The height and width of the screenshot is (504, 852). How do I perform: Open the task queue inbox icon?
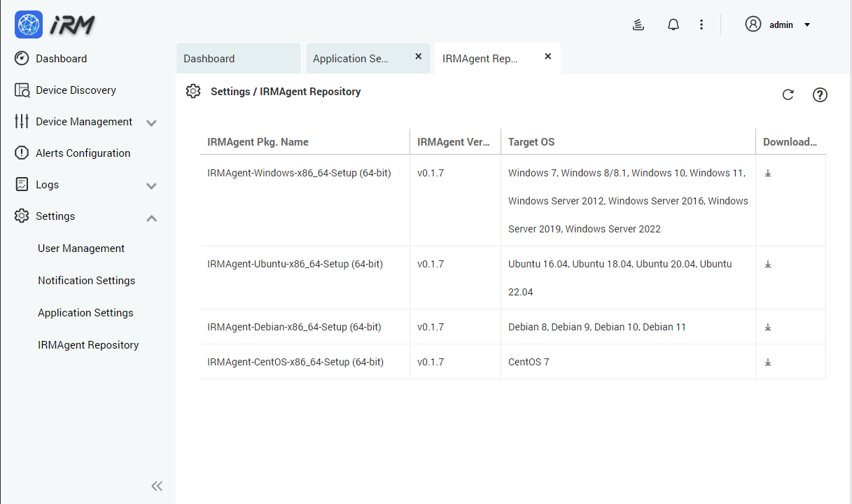(x=638, y=24)
